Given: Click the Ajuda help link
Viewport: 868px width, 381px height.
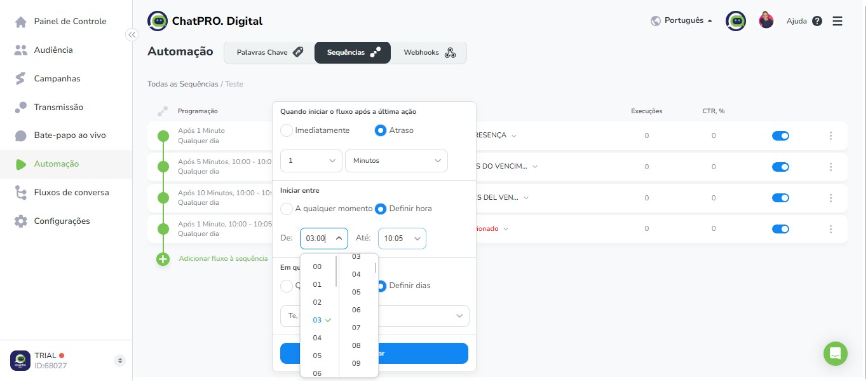Looking at the screenshot, I should [x=796, y=21].
